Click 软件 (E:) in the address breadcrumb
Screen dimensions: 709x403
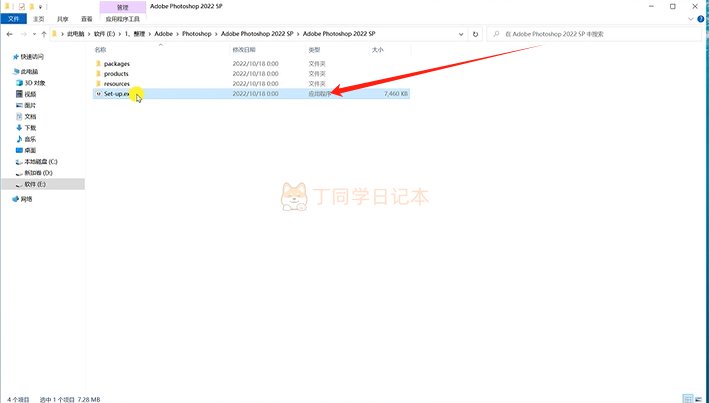104,34
